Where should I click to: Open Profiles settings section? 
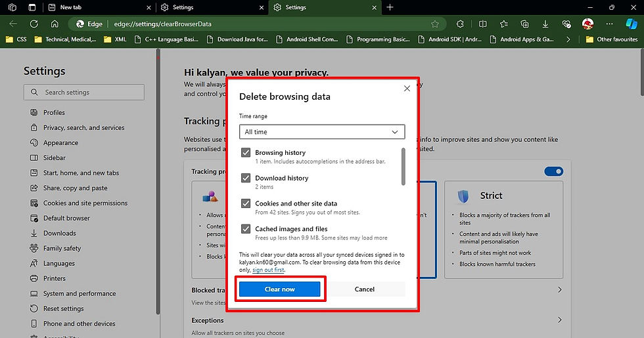[54, 112]
